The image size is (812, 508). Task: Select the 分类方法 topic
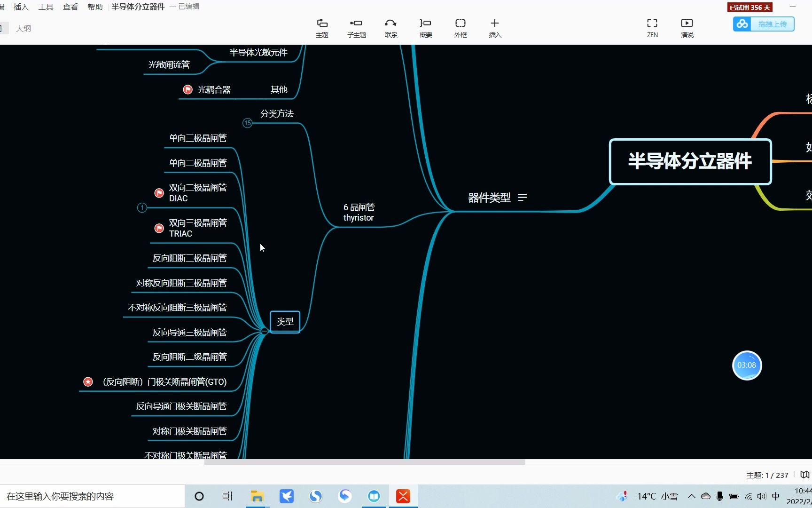277,113
